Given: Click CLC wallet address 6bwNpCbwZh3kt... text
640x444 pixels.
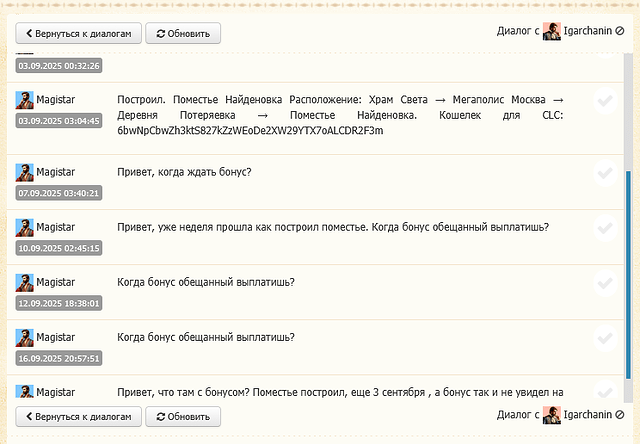Looking at the screenshot, I should click(x=250, y=131).
